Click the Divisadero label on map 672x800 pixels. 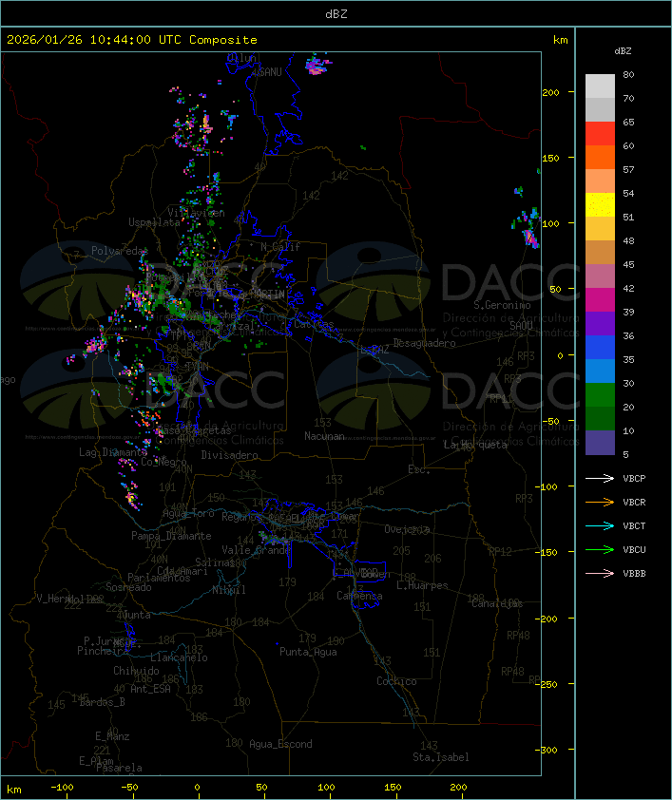(x=229, y=455)
